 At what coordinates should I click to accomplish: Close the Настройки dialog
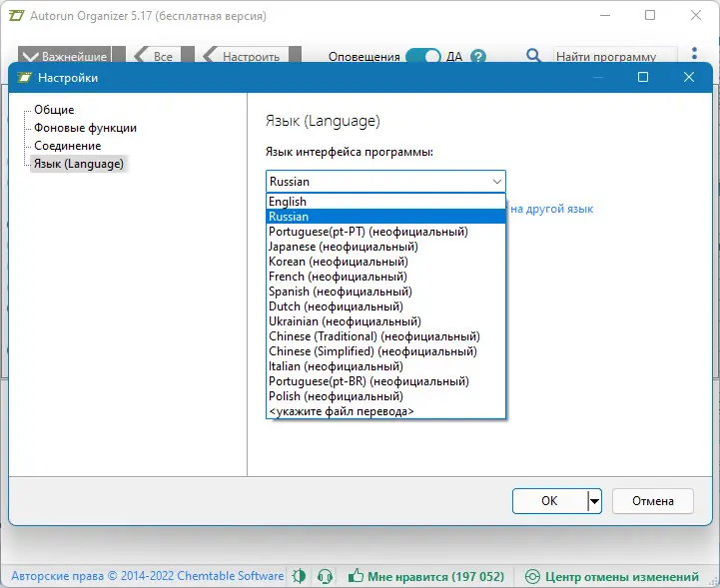[x=689, y=77]
